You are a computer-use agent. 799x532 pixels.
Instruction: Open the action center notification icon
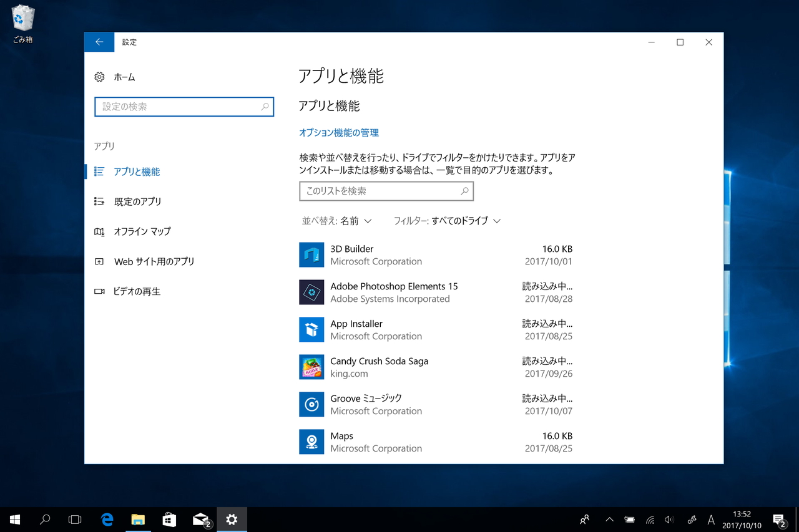[x=779, y=520]
